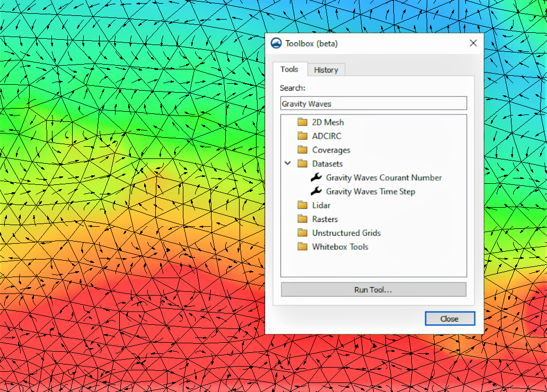547x392 pixels.
Task: Click the Coverages folder icon
Action: click(x=303, y=150)
